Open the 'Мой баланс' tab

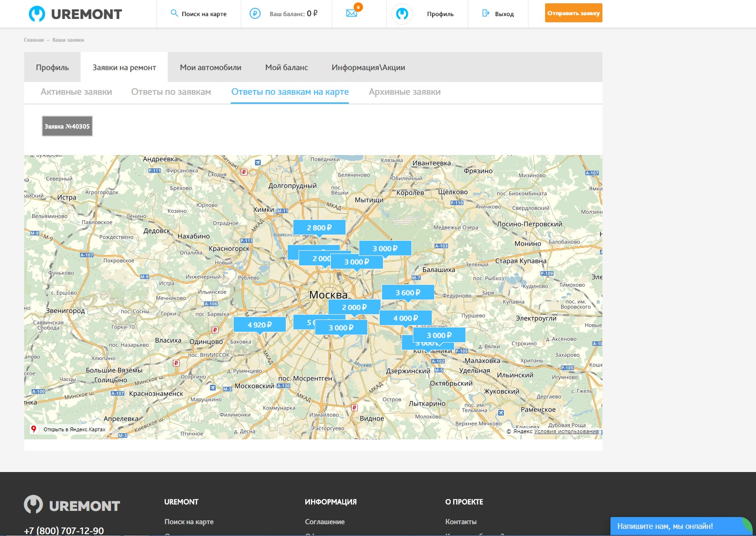tap(286, 67)
